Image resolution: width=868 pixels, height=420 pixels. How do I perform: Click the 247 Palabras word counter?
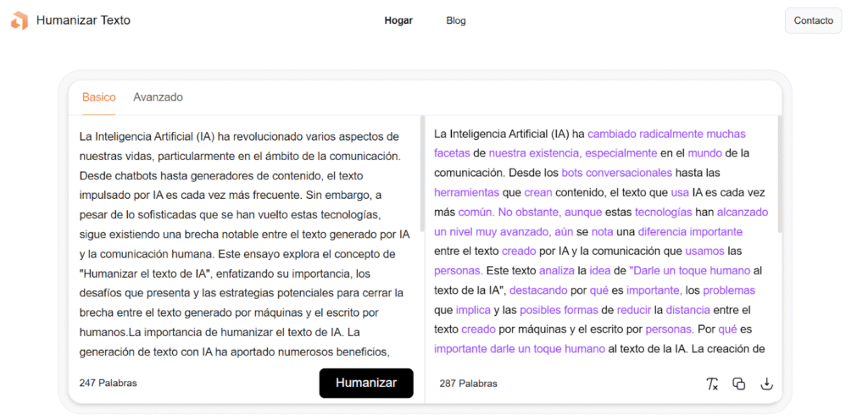pyautogui.click(x=108, y=383)
